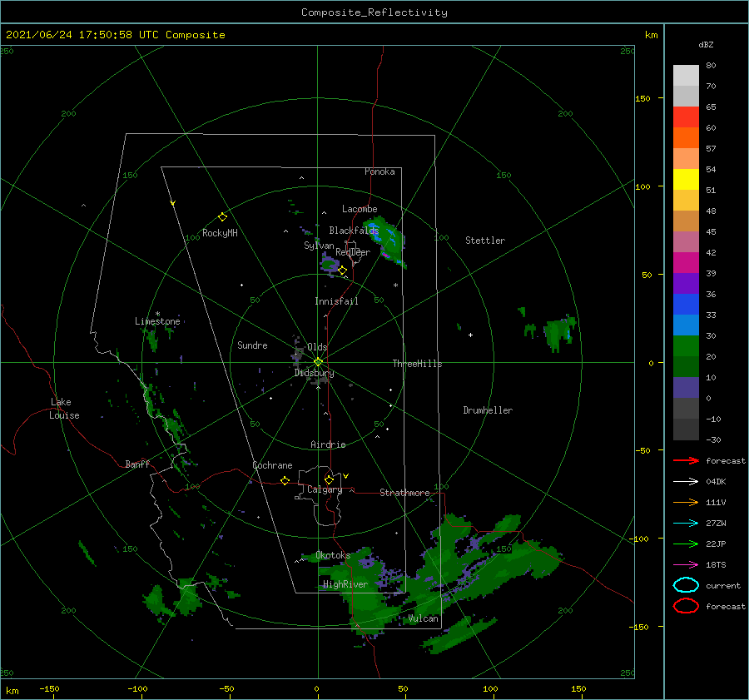Click the magenta 18TS arrow icon
Viewport: 749px width, 700px height.
tap(686, 565)
